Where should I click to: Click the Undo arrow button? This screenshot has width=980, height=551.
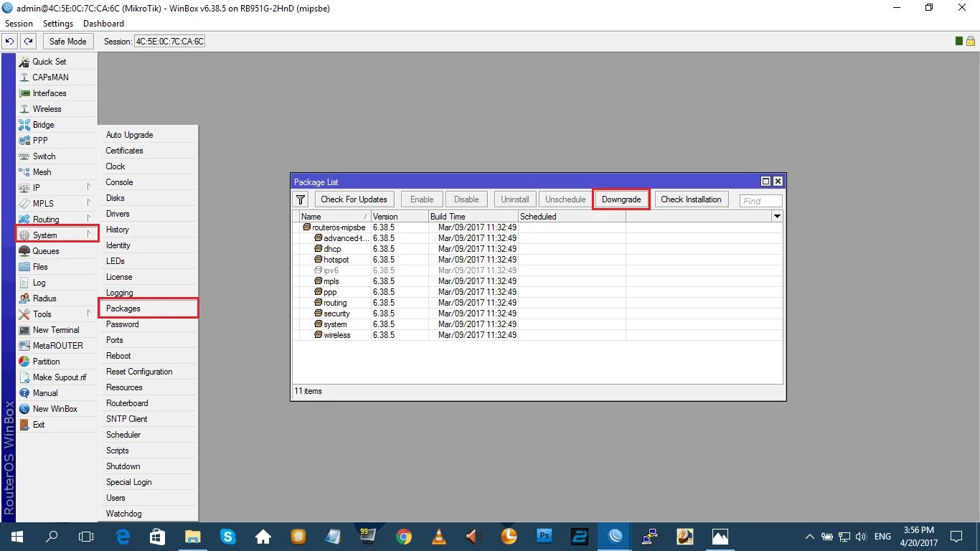coord(10,42)
